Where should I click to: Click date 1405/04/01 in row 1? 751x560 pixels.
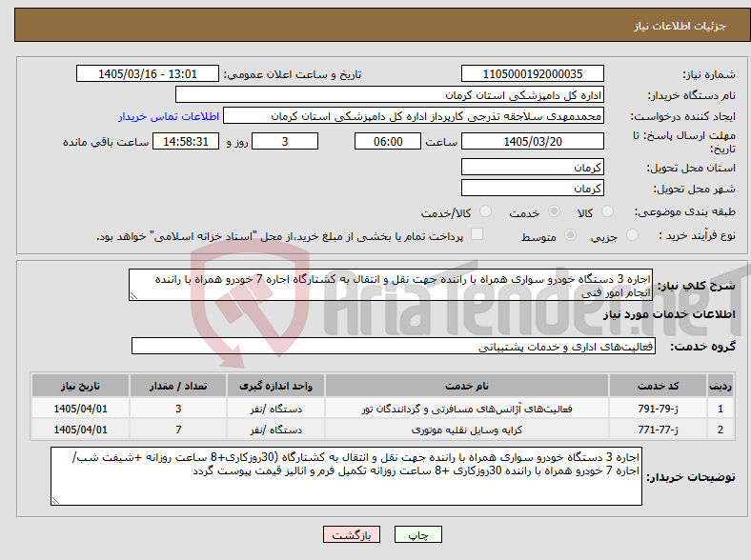[x=80, y=409]
